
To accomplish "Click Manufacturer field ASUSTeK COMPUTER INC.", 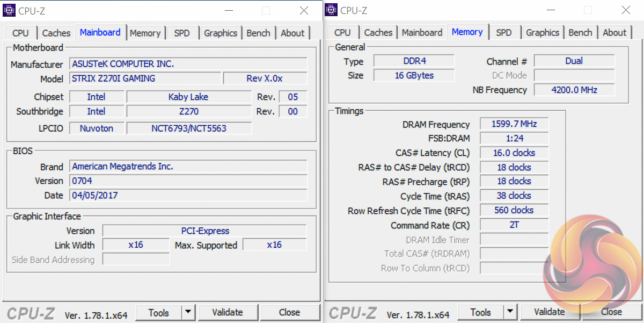I will pyautogui.click(x=188, y=64).
